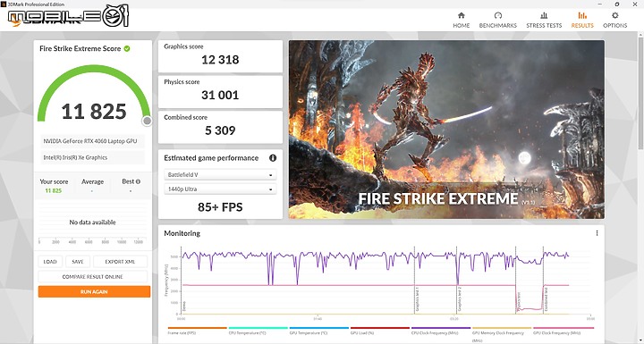Toggle the GPU Load (%) legend series
This screenshot has width=644, height=344.
[x=379, y=331]
